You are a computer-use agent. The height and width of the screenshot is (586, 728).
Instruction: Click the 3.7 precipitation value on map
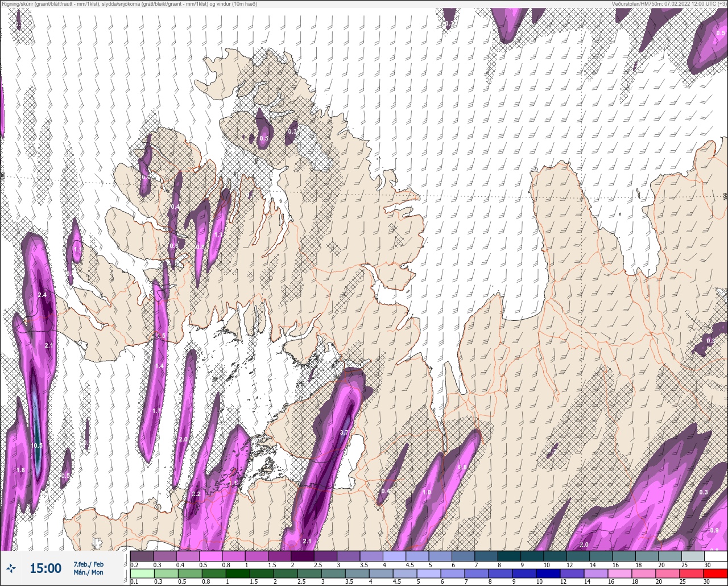[x=344, y=433]
